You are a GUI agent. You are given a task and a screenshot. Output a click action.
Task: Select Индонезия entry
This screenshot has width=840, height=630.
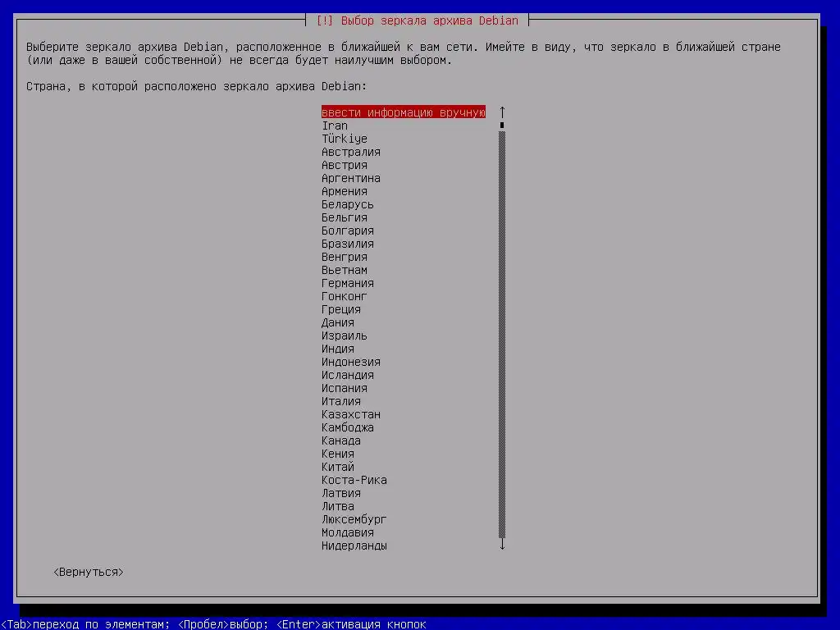(351, 362)
